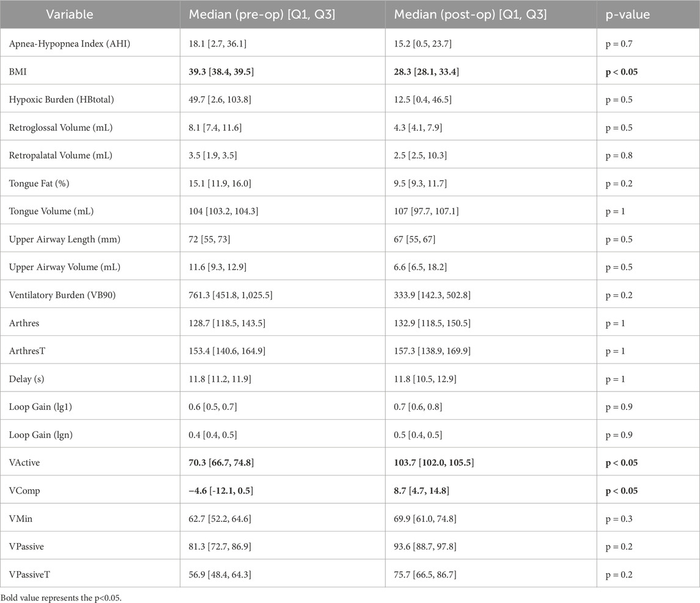Select the Retroglossal Volume (mL) label
700x603 pixels.
(55, 128)
